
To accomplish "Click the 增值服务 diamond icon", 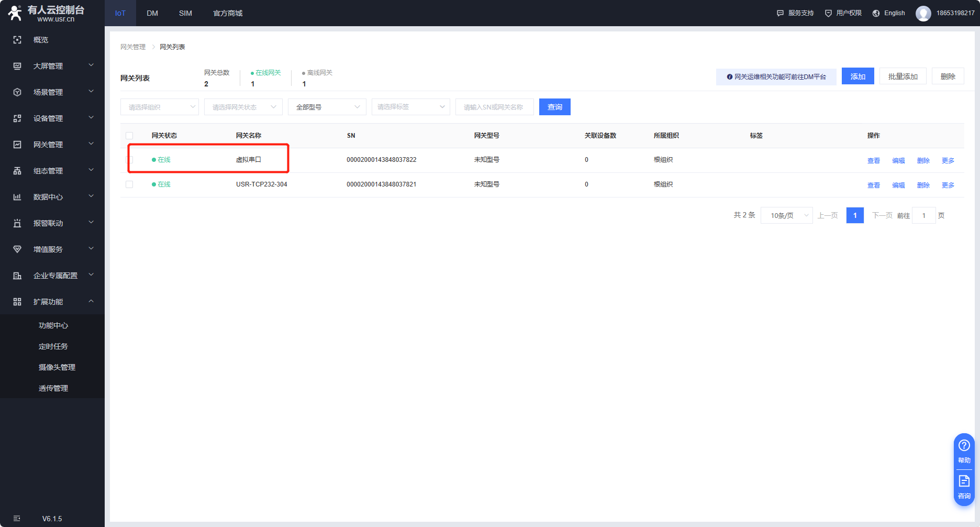I will (x=17, y=249).
